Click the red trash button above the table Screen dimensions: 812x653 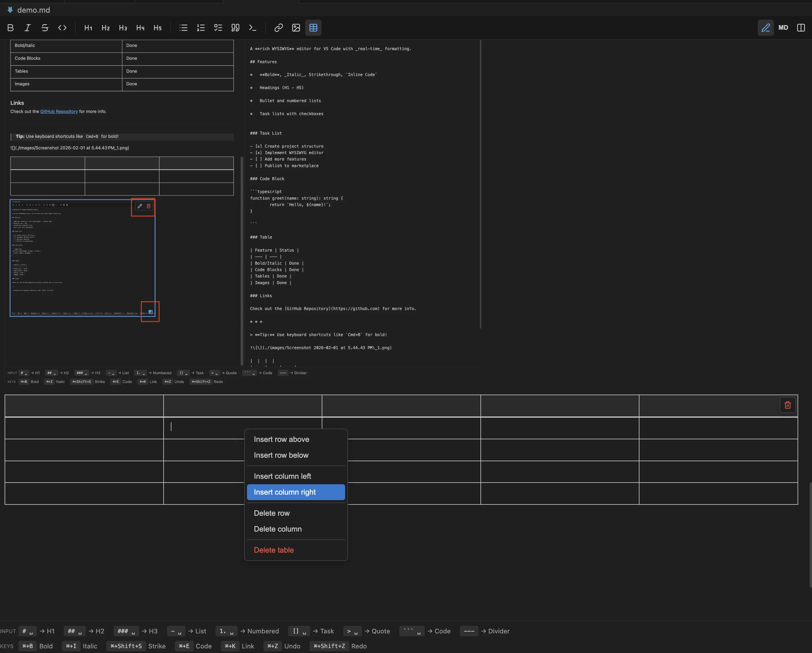point(787,405)
